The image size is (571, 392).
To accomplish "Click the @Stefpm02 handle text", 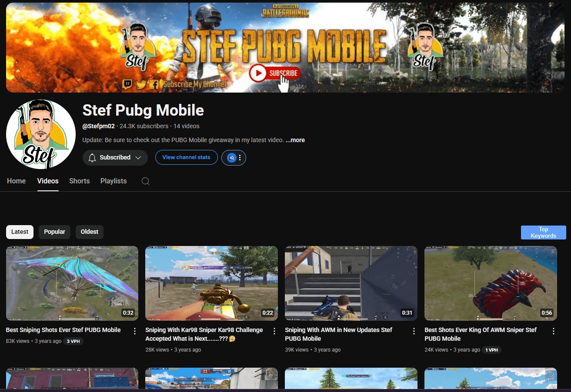I will click(x=98, y=126).
